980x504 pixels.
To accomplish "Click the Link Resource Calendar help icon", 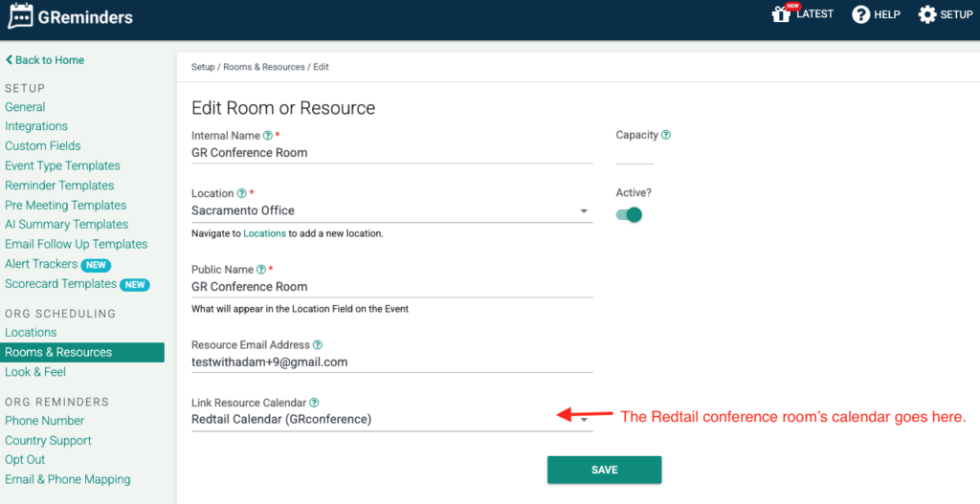I will 314,403.
